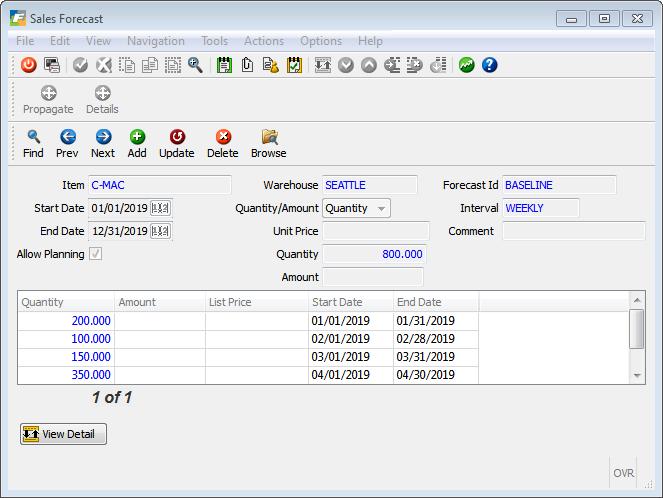Open the End Date calendar picker

(160, 231)
